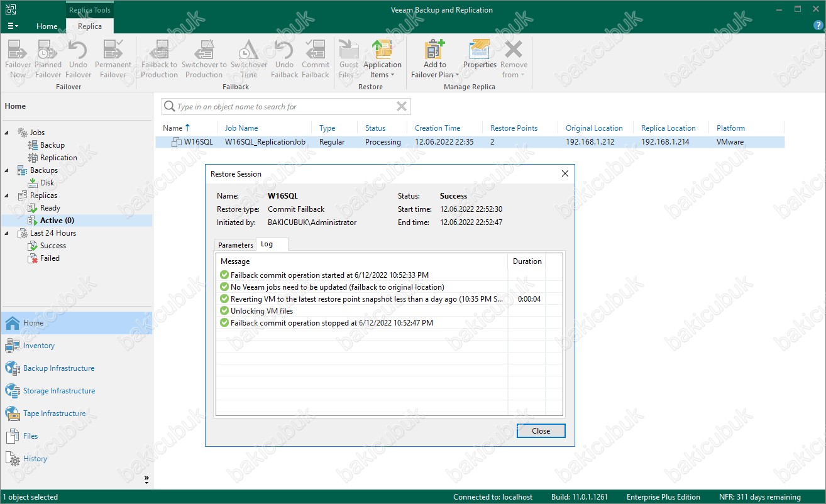Screen dimensions: 826x504
Task: Sort by the Type column header
Action: click(327, 128)
